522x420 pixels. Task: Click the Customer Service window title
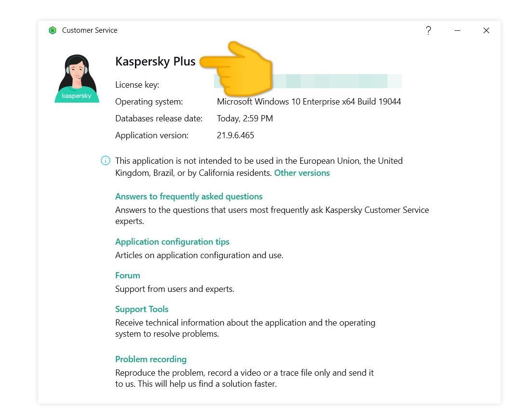pos(90,30)
